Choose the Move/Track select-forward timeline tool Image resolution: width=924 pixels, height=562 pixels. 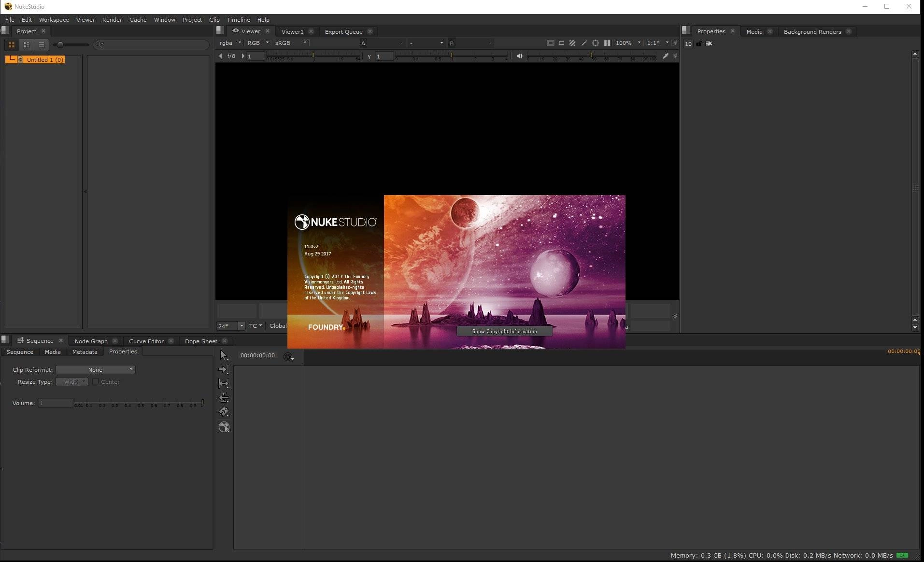(x=224, y=369)
